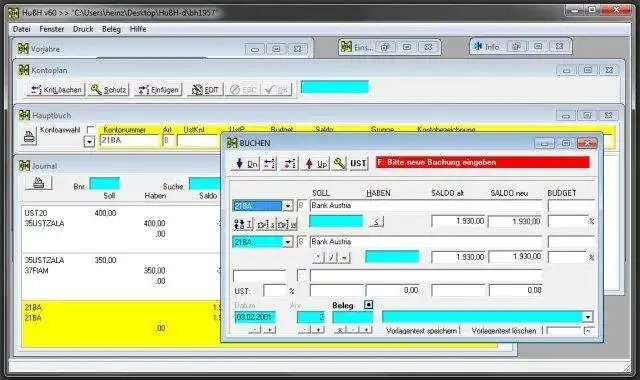Screen dimensions: 640x380
Task: Click the Datum field showing 03.02.2001
Action: (255, 317)
